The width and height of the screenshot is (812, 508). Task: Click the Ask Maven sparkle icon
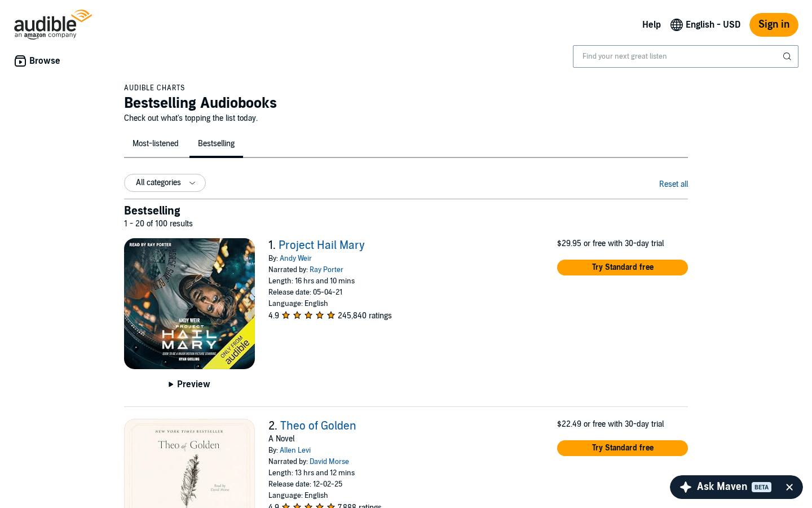685,487
